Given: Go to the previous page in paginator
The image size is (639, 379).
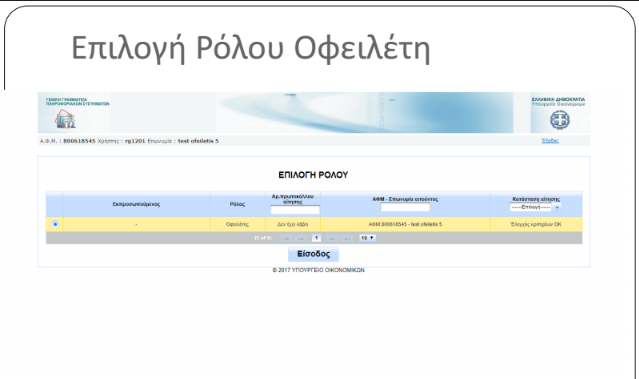Looking at the screenshot, I should pyautogui.click(x=301, y=238).
